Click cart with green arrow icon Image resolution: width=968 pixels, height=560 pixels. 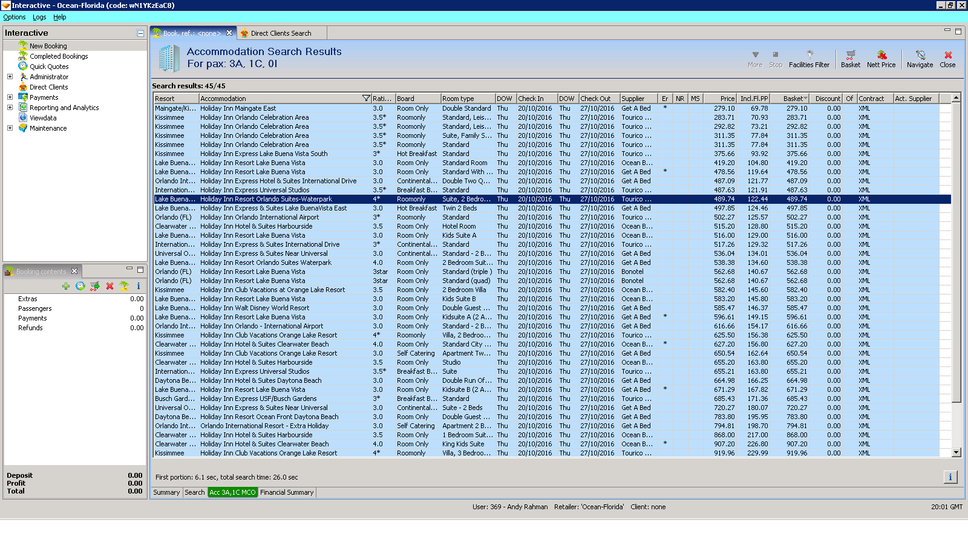95,286
